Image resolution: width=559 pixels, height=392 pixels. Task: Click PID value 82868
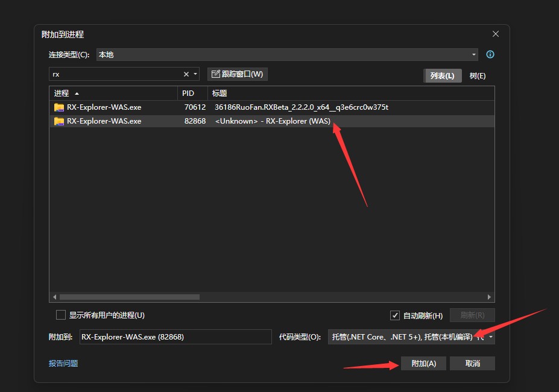pos(195,121)
